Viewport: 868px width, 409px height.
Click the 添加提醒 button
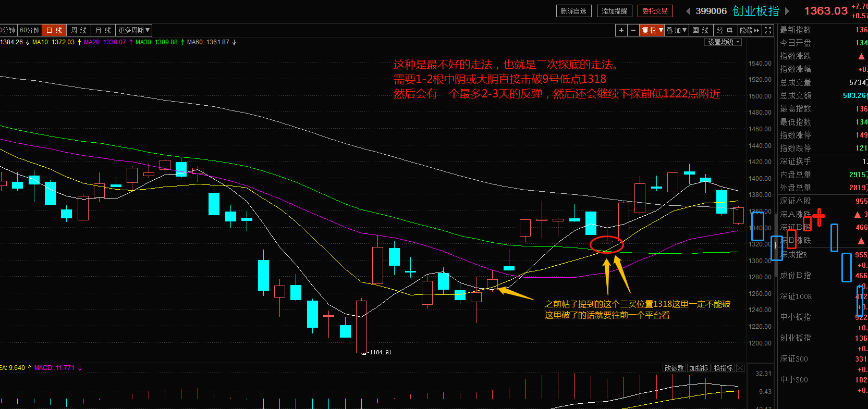click(614, 11)
